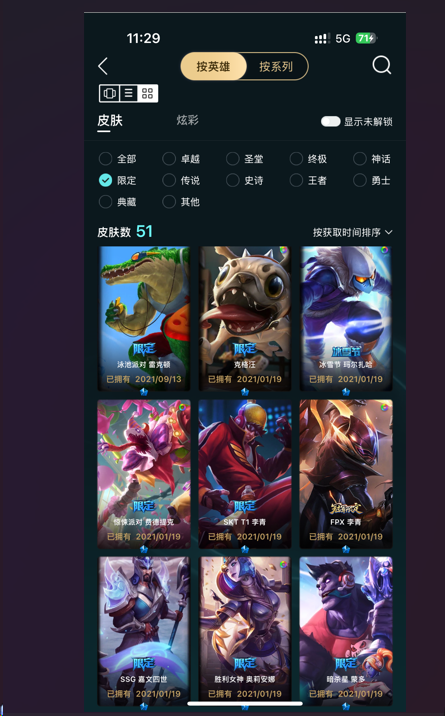This screenshot has width=445, height=716.
Task: Tap the back arrow icon
Action: click(x=103, y=66)
